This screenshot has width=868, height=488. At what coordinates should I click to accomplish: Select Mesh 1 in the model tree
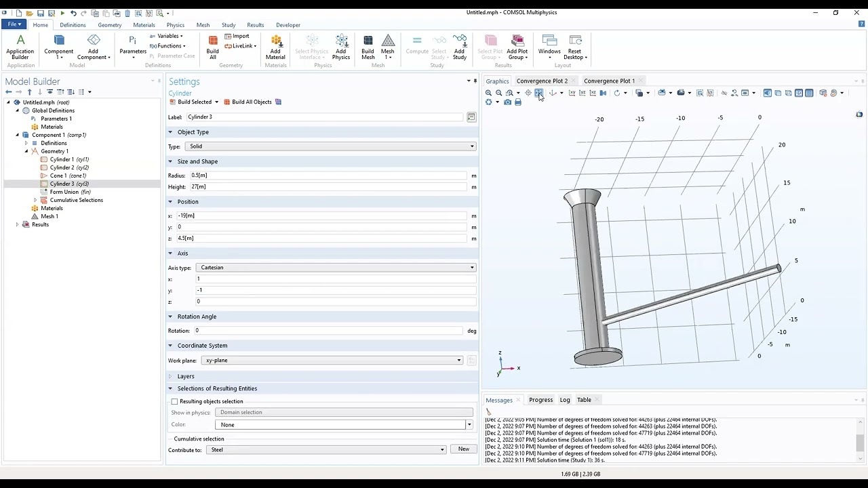[x=50, y=216]
